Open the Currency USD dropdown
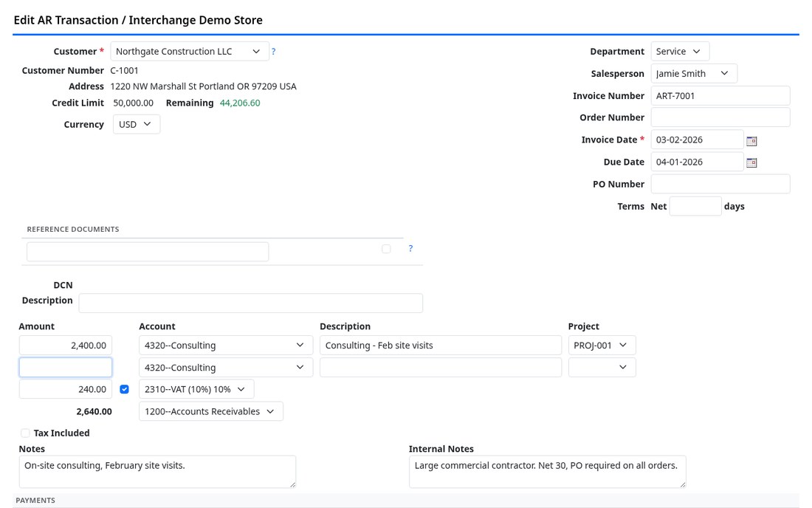Viewport: 812px width, 508px height. coord(137,124)
